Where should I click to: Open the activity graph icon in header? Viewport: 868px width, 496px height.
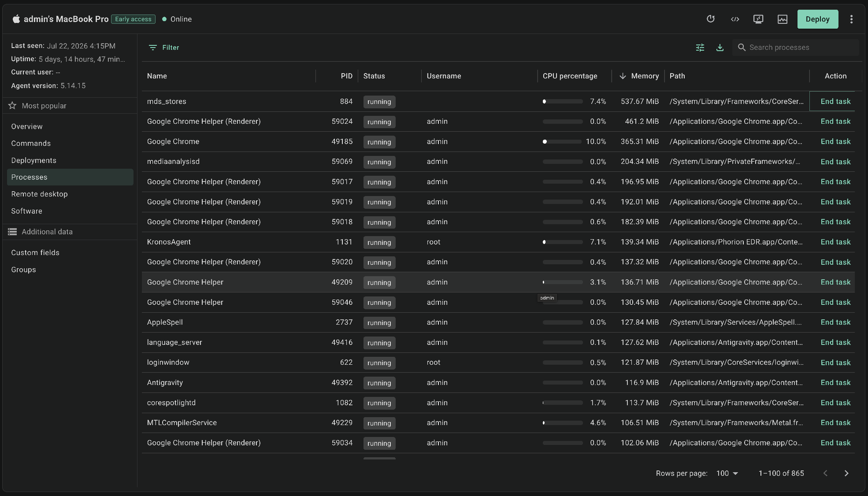point(782,19)
